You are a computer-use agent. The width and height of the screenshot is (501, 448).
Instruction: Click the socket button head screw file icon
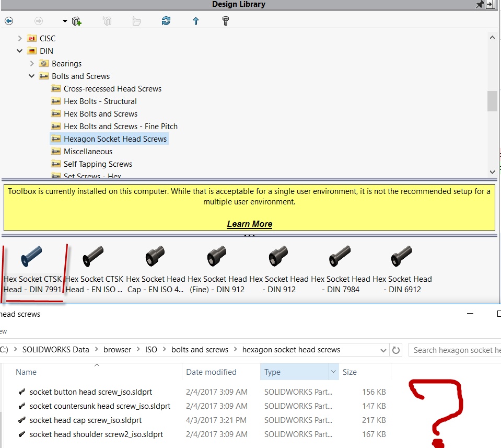[x=22, y=392]
